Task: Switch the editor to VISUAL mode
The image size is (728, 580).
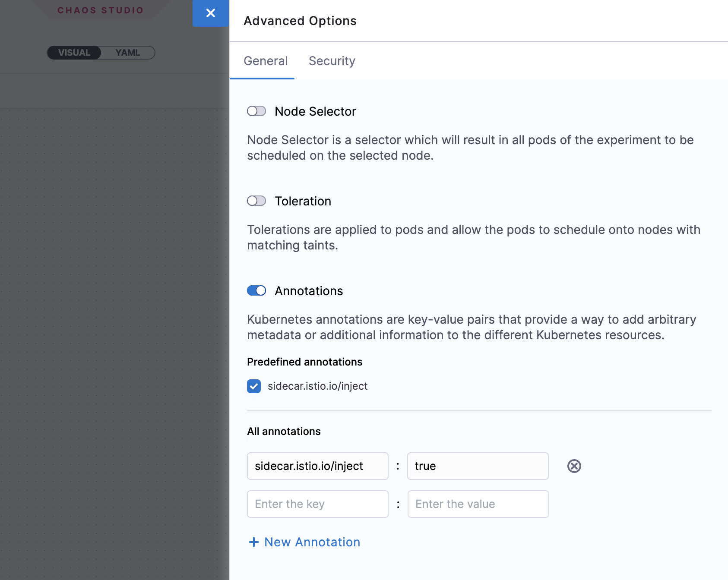Action: tap(74, 53)
